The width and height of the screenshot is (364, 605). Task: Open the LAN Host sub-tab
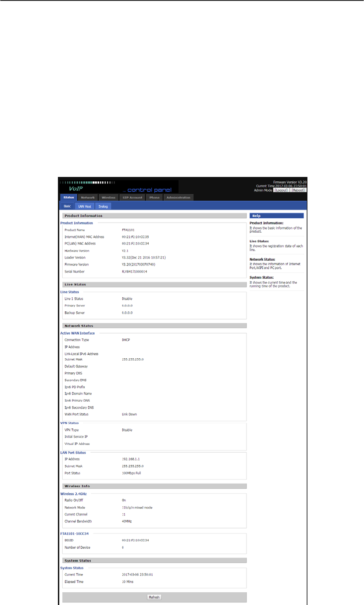pyautogui.click(x=85, y=206)
